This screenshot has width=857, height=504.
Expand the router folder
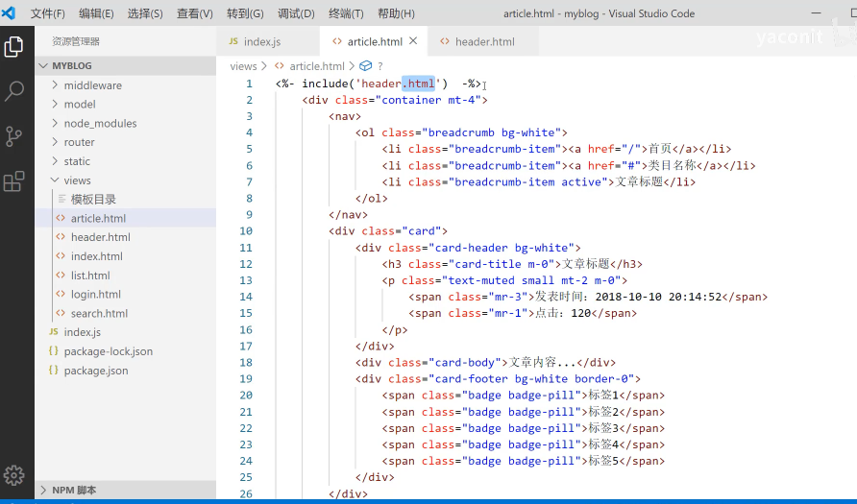(x=55, y=142)
